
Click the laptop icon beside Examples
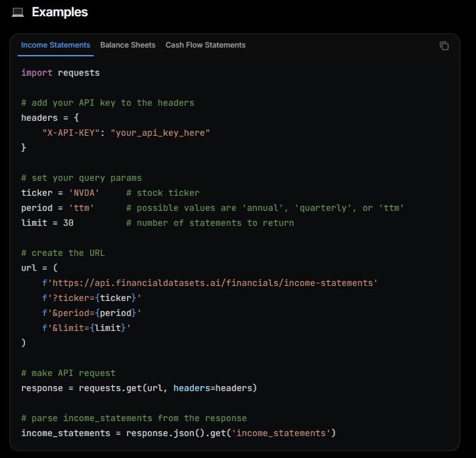coord(18,12)
